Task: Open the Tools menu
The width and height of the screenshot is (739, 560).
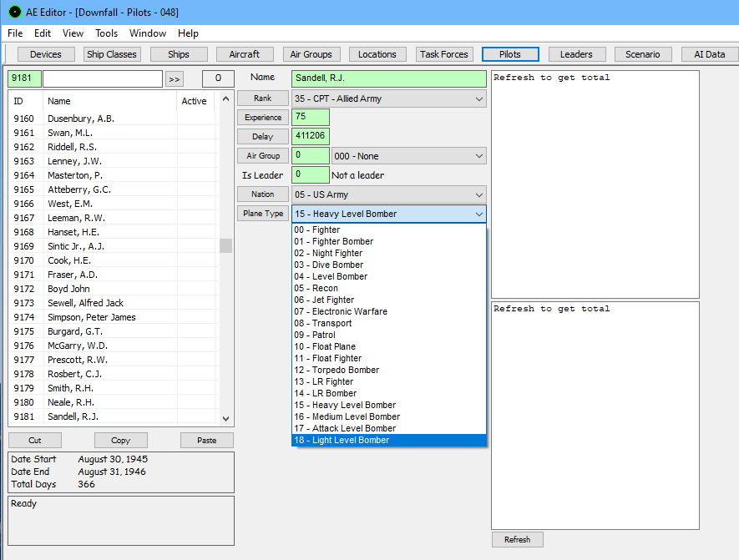Action: pos(107,33)
